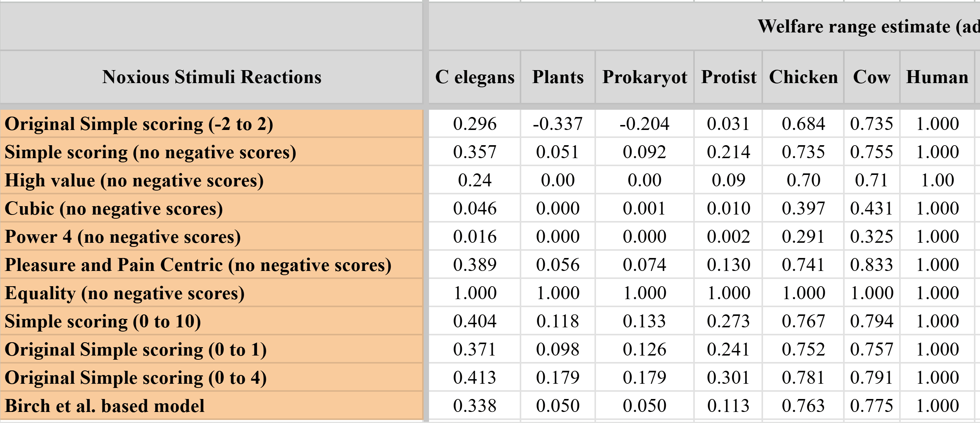980x423 pixels.
Task: Click the Human column header
Action: [937, 77]
